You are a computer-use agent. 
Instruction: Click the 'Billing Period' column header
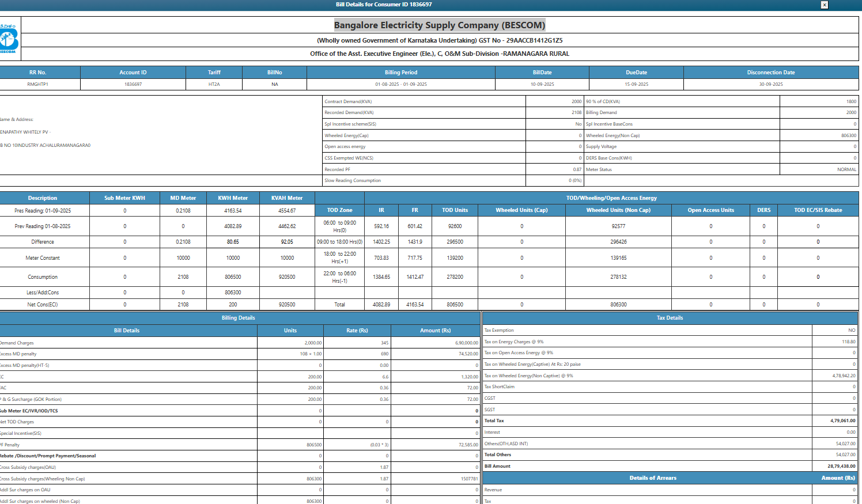[x=401, y=73]
